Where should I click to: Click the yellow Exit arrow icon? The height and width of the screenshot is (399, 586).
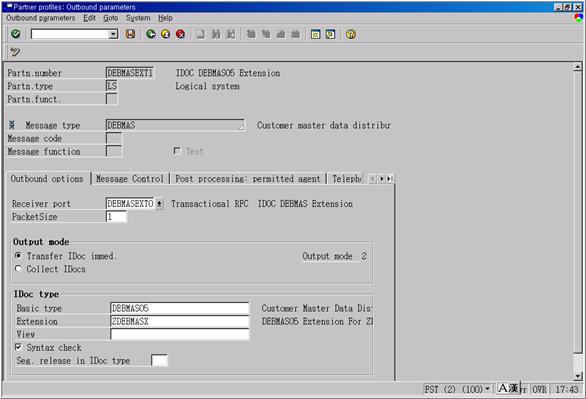click(166, 34)
